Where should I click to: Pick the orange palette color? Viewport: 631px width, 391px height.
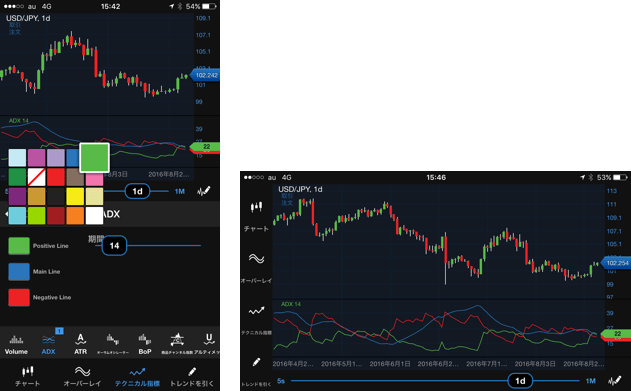pyautogui.click(x=75, y=216)
